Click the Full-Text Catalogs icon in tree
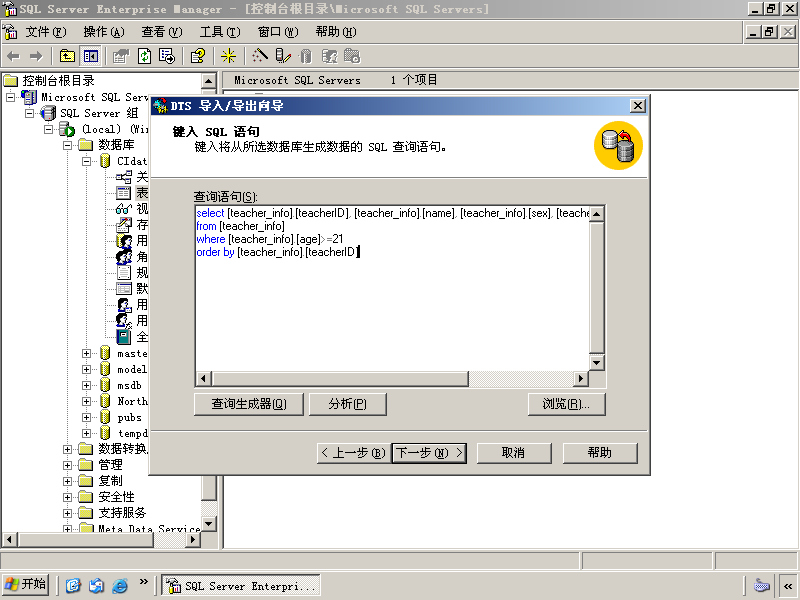Viewport: 800px width, 600px height. [x=123, y=337]
